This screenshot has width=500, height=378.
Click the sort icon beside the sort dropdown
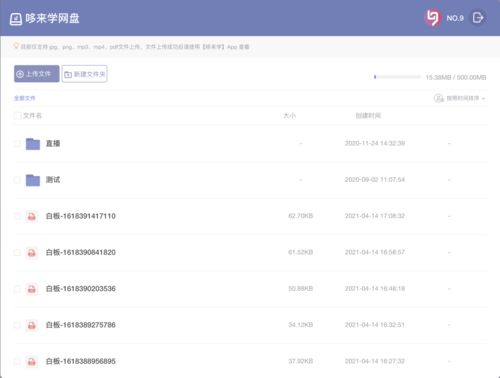[438, 98]
